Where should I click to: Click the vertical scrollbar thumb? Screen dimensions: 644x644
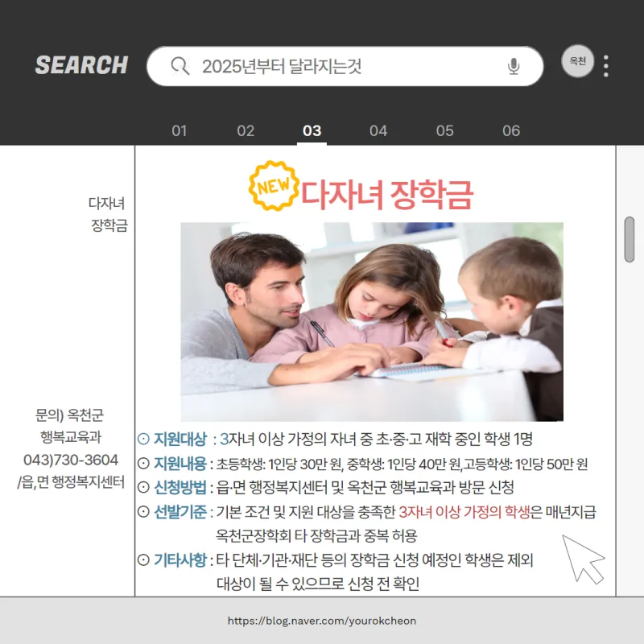coord(630,239)
